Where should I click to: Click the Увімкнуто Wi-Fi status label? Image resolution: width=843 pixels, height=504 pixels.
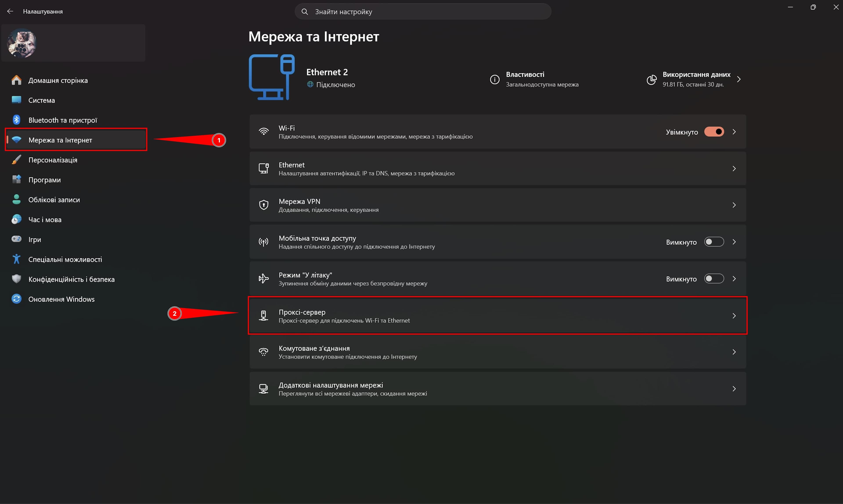point(682,132)
